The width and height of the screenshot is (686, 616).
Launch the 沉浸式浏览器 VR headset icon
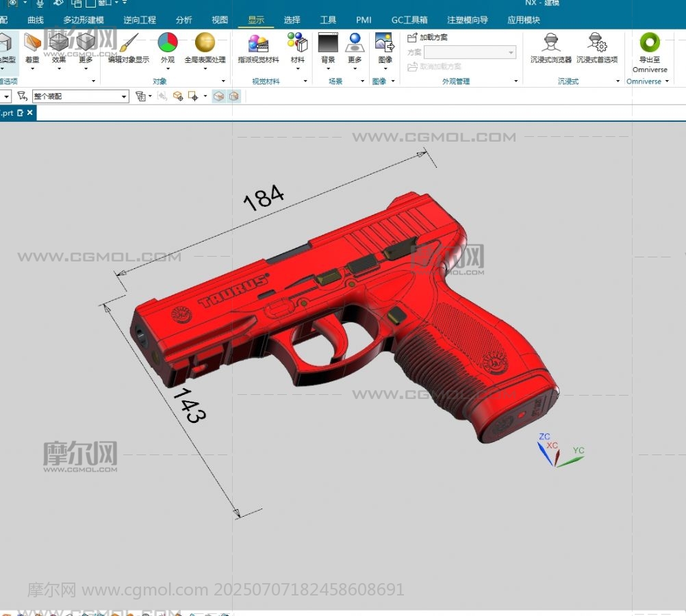(x=551, y=42)
